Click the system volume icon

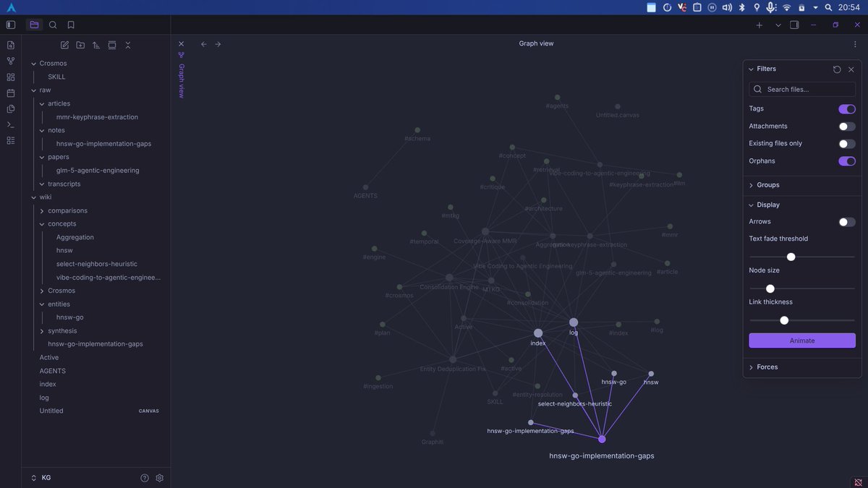[x=727, y=7]
